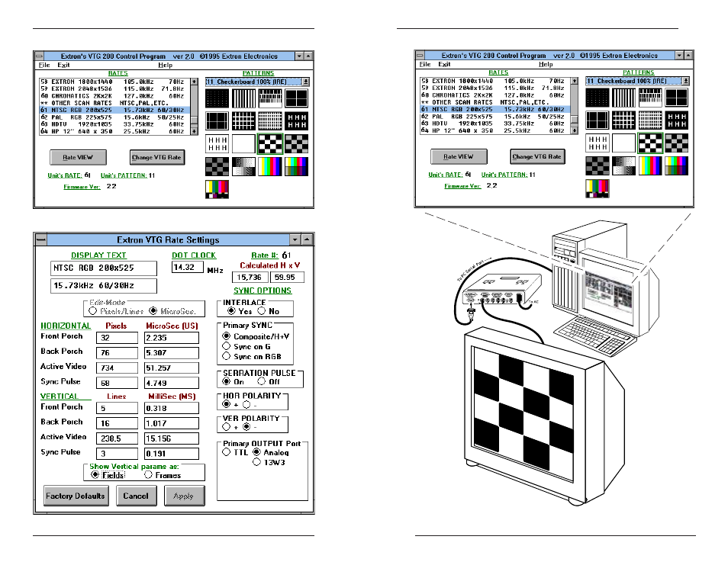Select the bottom SMPTE bars pattern in right Control Program window

pos(597,188)
